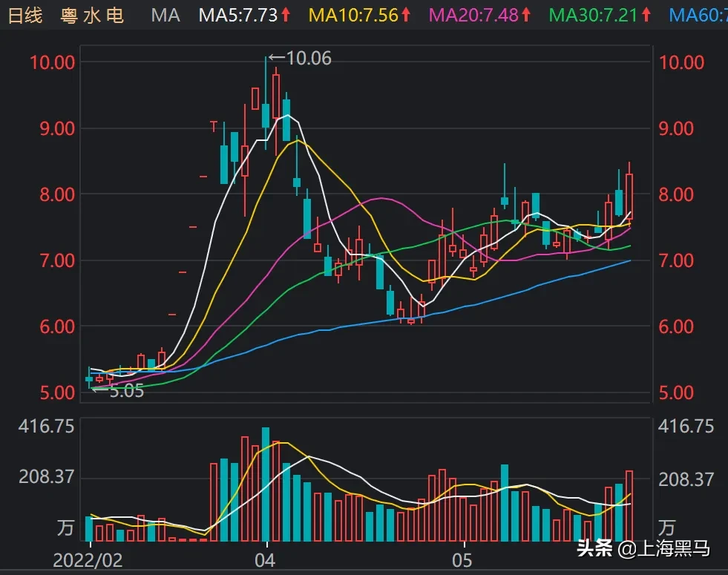
Task: Click the last red candlestick near 8.30
Action: pos(629,195)
